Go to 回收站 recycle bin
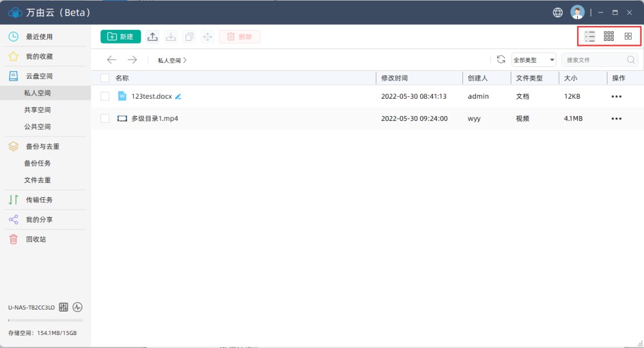This screenshot has width=644, height=348. (x=36, y=239)
